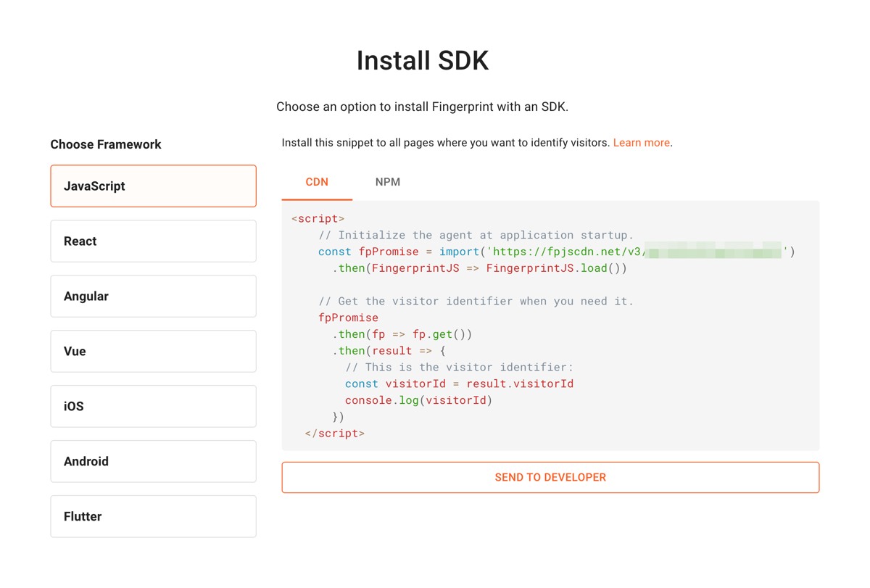Pick Android from the framework sidebar

point(153,461)
